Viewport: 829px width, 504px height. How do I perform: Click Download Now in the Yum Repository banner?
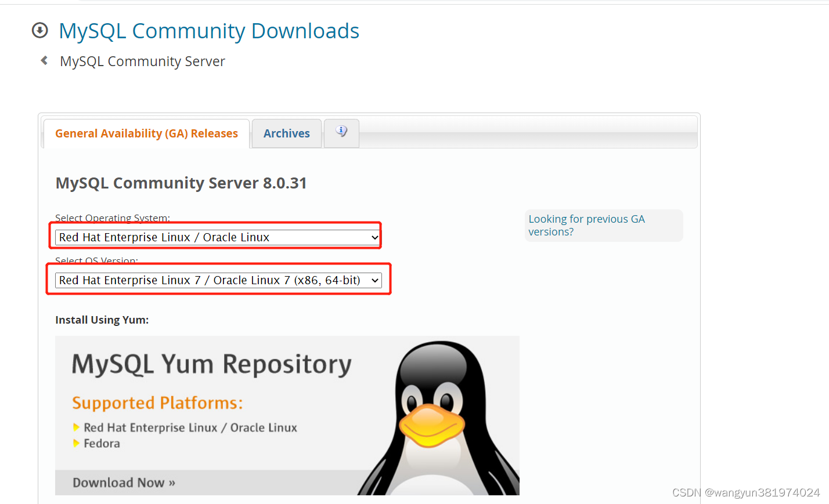[124, 483]
